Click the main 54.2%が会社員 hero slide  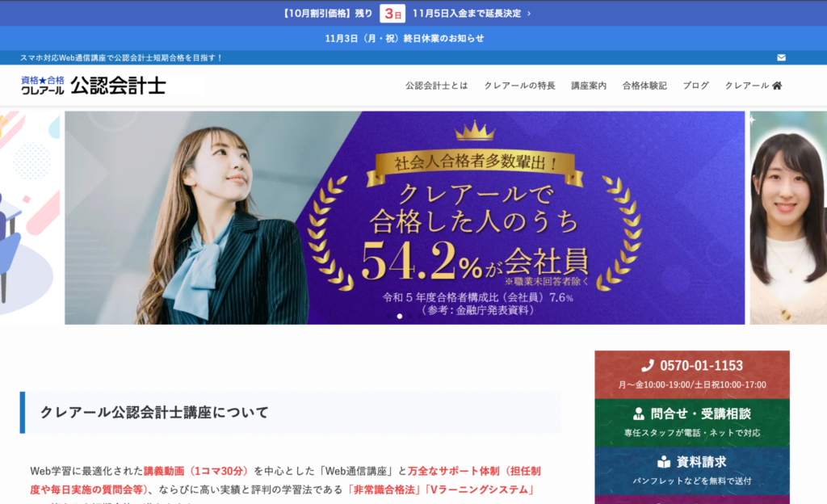coord(405,218)
